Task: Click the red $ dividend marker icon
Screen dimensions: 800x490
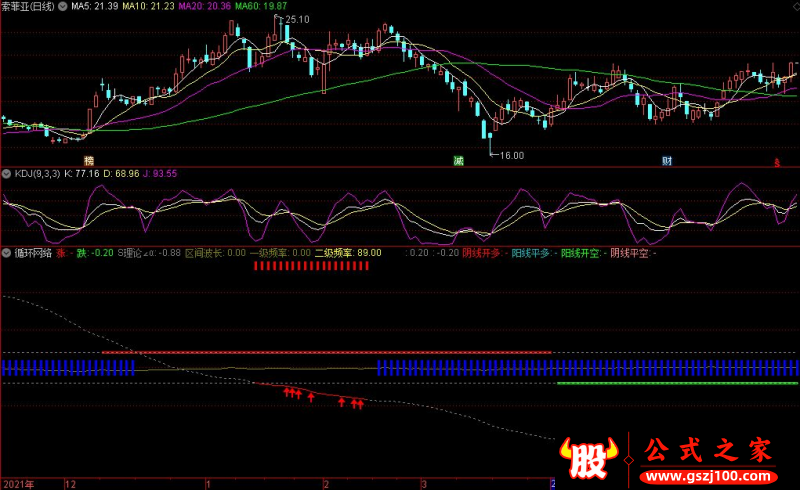Action: click(777, 163)
